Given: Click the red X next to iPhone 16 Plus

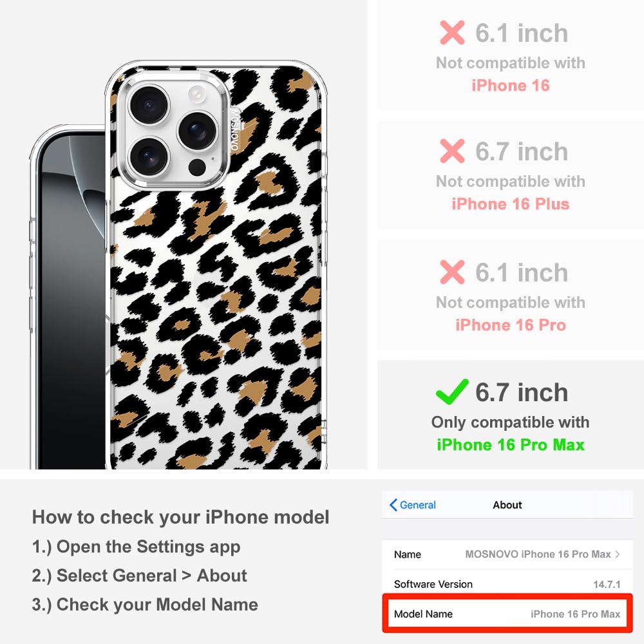Looking at the screenshot, I should [452, 151].
